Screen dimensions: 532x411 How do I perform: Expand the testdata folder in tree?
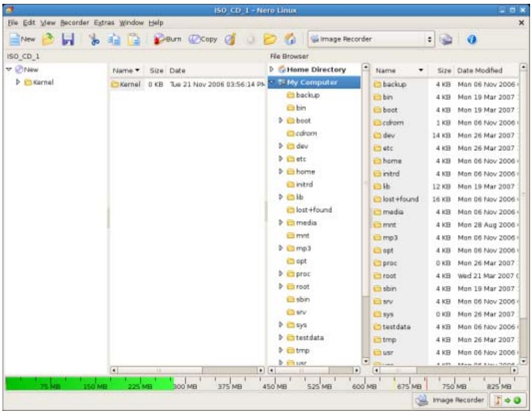click(280, 337)
